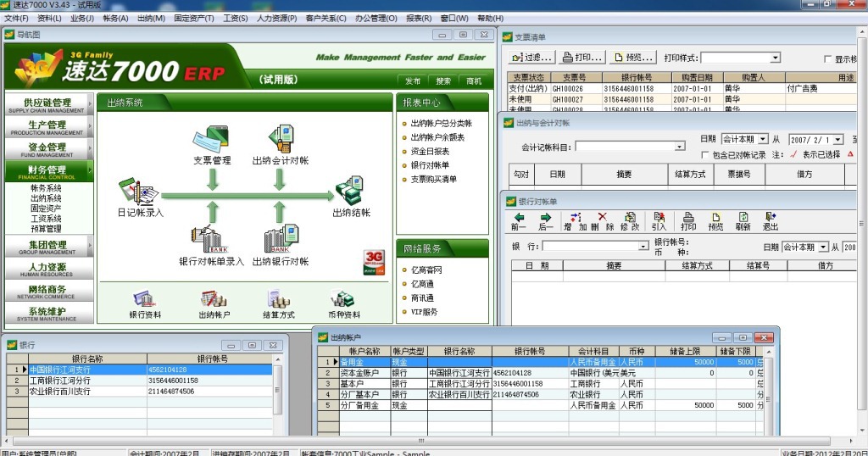This screenshot has height=456, width=868.
Task: Open 银行资料 bank data icon
Action: tap(145, 298)
